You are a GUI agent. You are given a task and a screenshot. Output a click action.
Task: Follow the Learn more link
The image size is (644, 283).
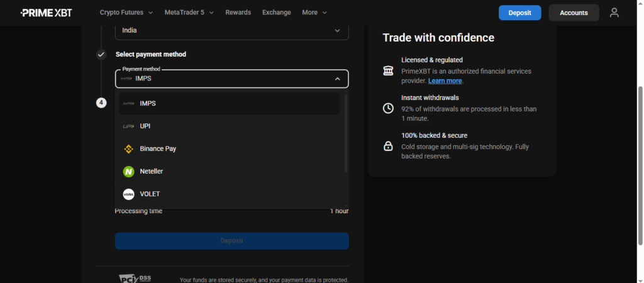pos(445,81)
